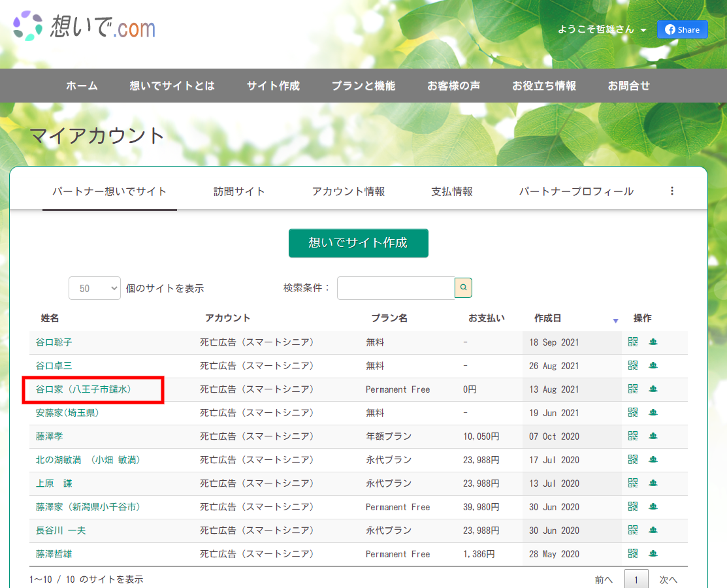This screenshot has width=727, height=588.
Task: Switch to the 訪問サイト tab
Action: (239, 191)
